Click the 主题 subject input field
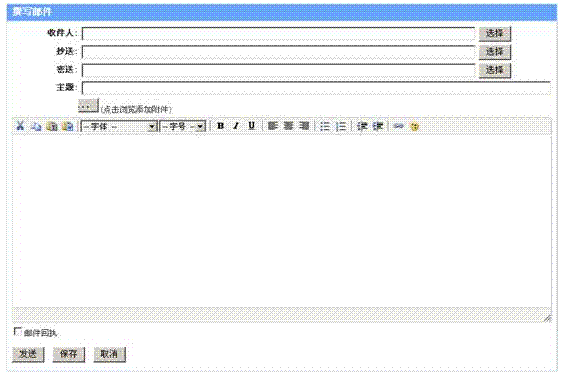The image size is (571, 376). pos(316,88)
